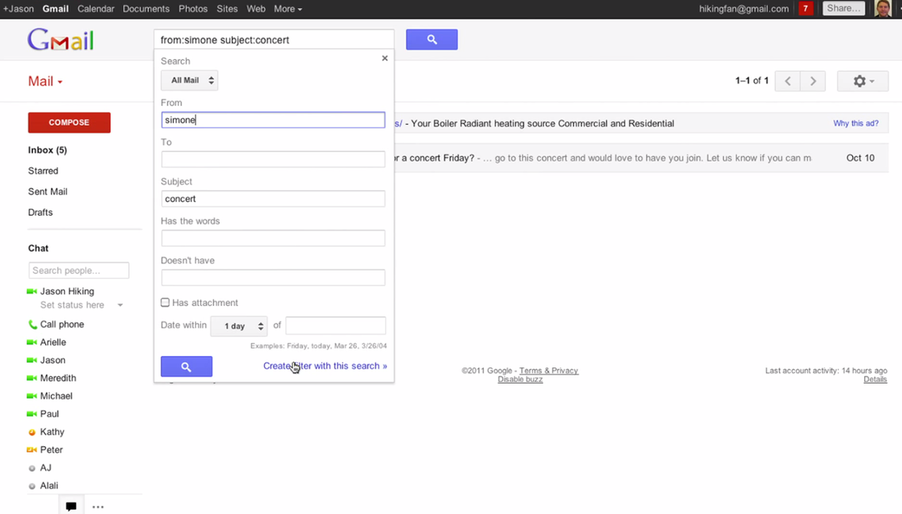Enable the Has attachment checkbox
This screenshot has width=902, height=514.
pos(165,302)
